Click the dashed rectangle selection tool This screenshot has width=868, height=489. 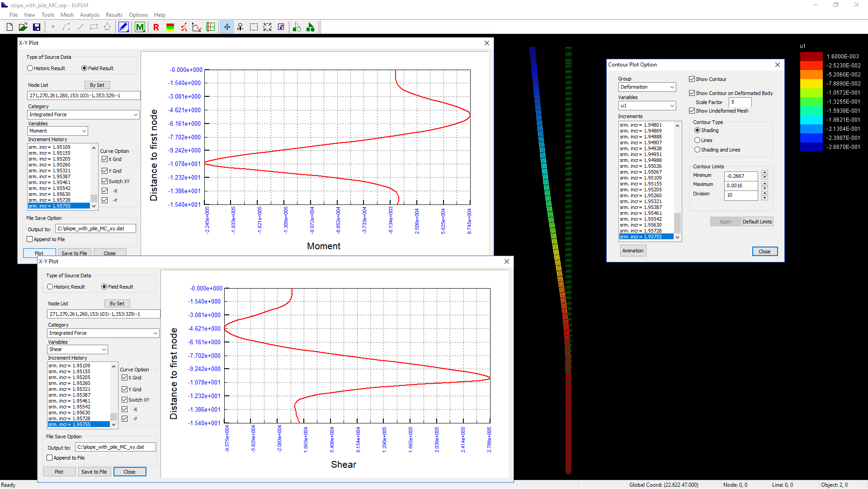pyautogui.click(x=254, y=27)
